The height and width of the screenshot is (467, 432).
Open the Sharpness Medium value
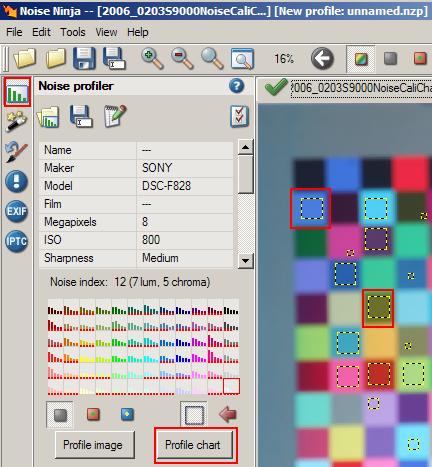(x=185, y=258)
